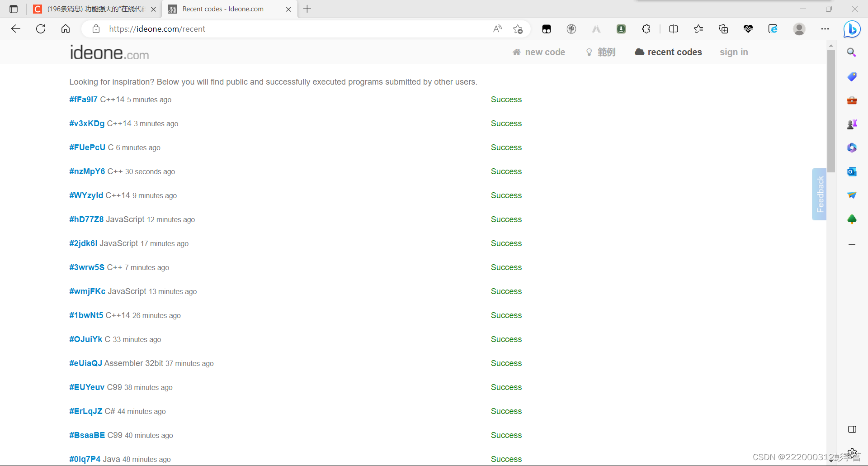Viewport: 868px width, 466px height.
Task: Open the Extensions puzzle icon
Action: (x=646, y=29)
